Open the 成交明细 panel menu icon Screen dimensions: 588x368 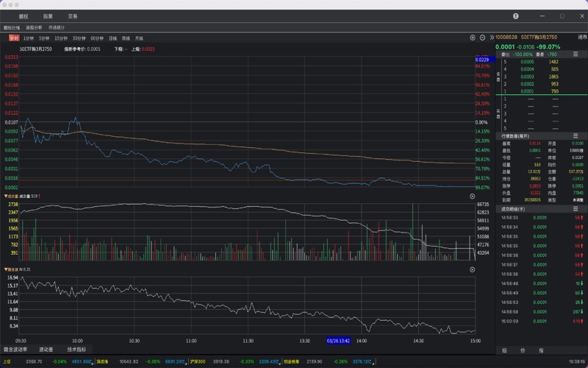tap(574, 210)
